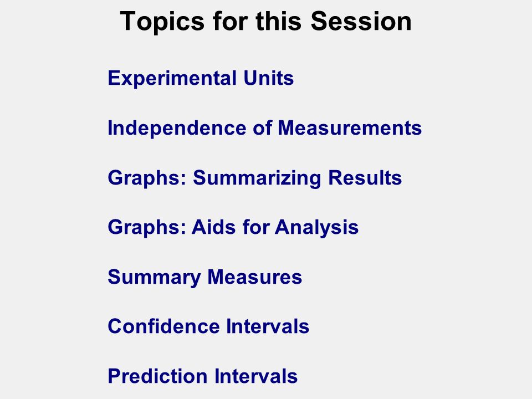Click the word 'Experimental'
This screenshot has width=532, height=399.
pos(172,78)
